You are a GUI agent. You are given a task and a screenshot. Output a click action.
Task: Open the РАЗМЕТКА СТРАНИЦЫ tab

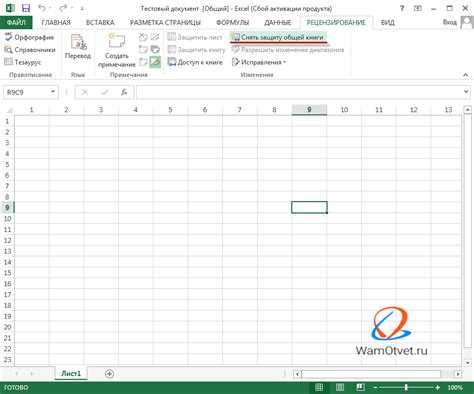(165, 22)
